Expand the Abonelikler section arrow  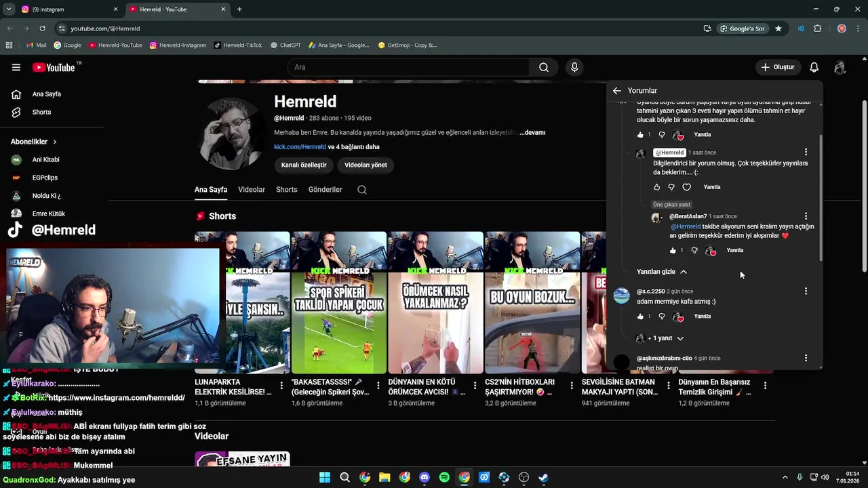[x=55, y=142]
